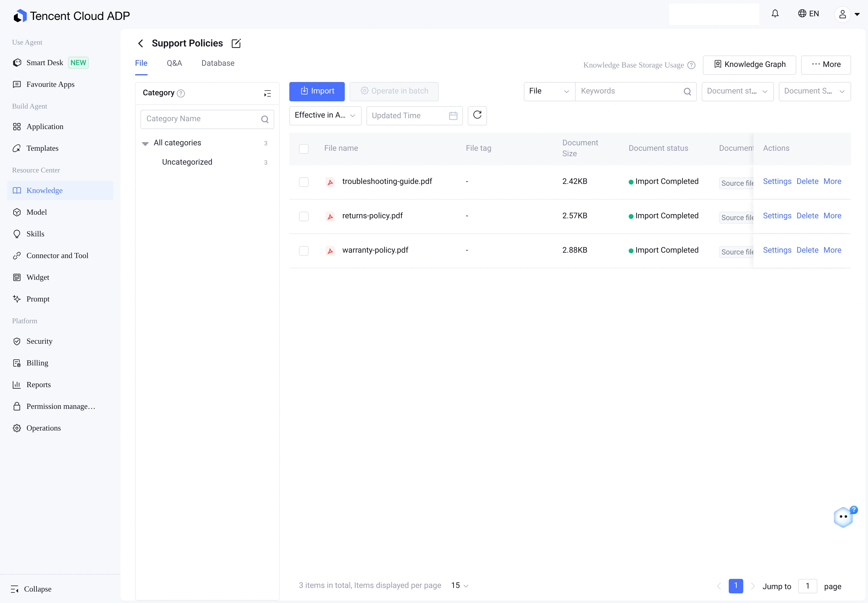Open Connector and Tool in sidebar
Viewport: 868px width, 603px height.
(x=61, y=256)
